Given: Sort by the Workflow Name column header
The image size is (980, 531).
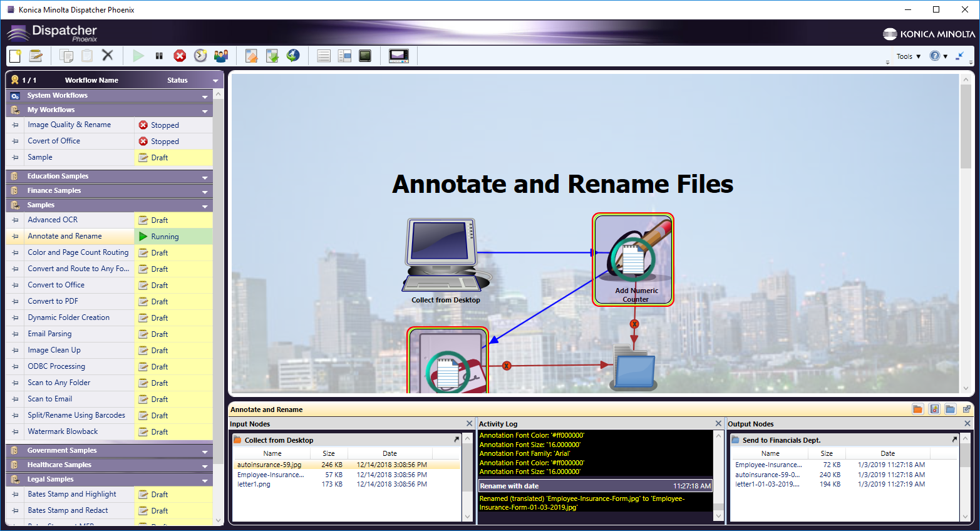Looking at the screenshot, I should pos(91,80).
